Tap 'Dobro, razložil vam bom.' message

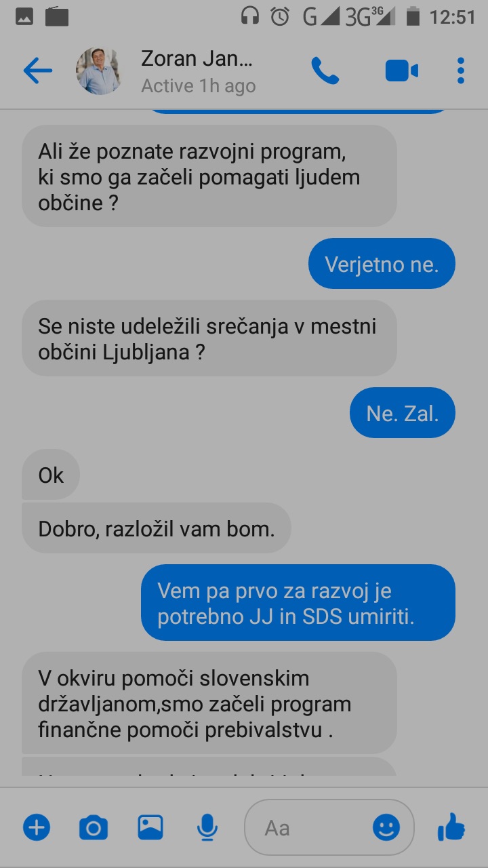pos(157,528)
